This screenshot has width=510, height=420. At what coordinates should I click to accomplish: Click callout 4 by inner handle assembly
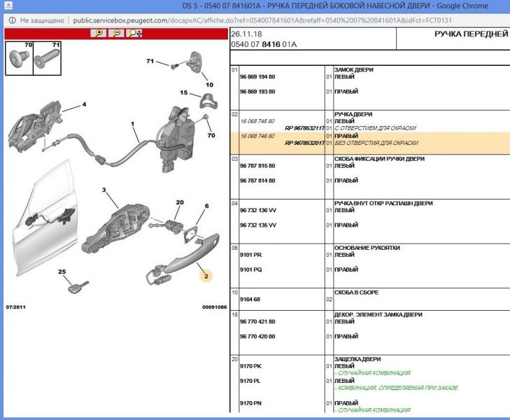click(84, 105)
